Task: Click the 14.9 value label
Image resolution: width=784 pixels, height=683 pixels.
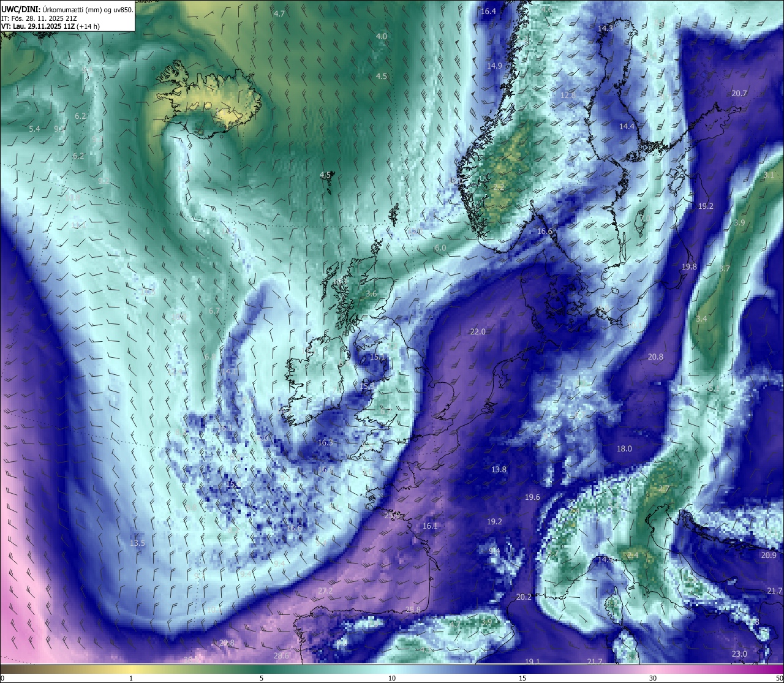Action: 494,66
